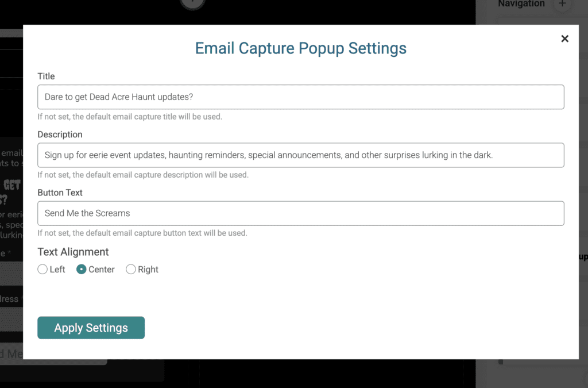Click the "Text Alignment" section heading

pos(73,252)
